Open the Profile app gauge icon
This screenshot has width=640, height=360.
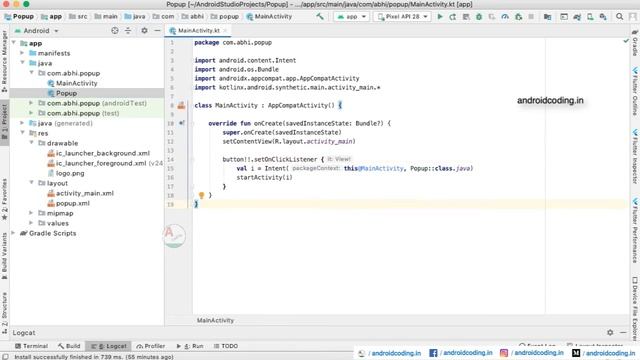[505, 17]
